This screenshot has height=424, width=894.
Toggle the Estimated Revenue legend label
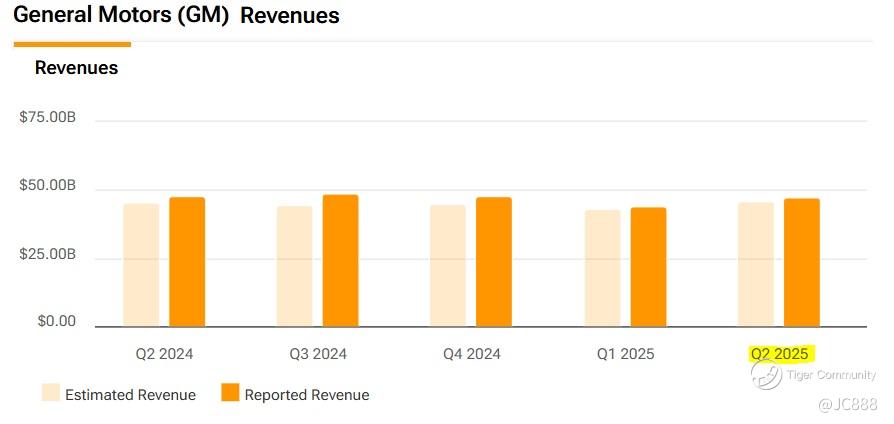(x=130, y=395)
